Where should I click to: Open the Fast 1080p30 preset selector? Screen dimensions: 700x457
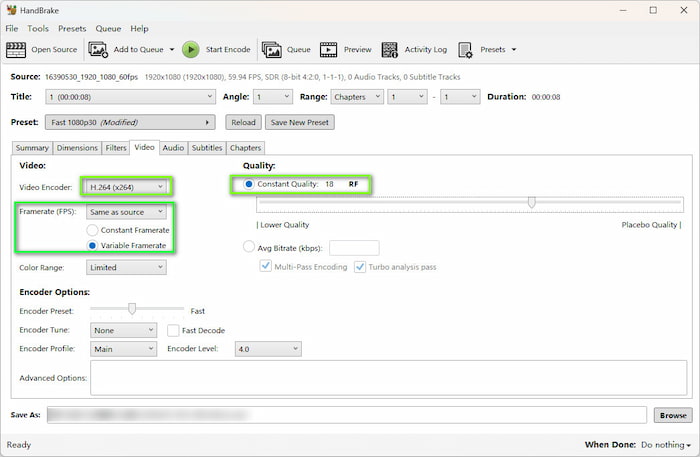130,122
